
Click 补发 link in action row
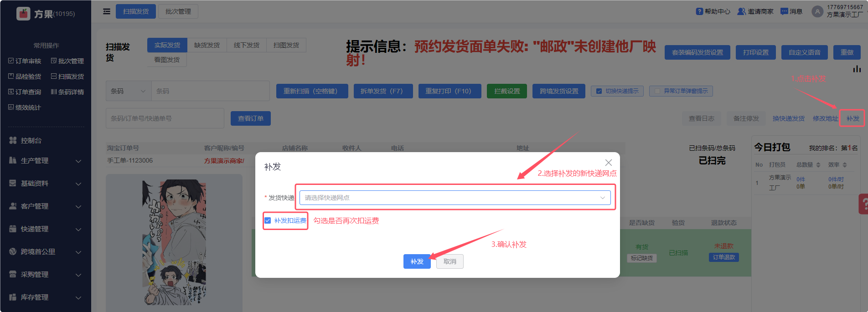click(853, 118)
